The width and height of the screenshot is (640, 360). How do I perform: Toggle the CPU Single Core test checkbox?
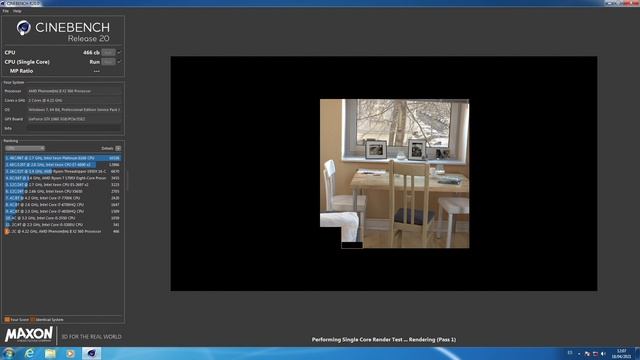coord(119,62)
